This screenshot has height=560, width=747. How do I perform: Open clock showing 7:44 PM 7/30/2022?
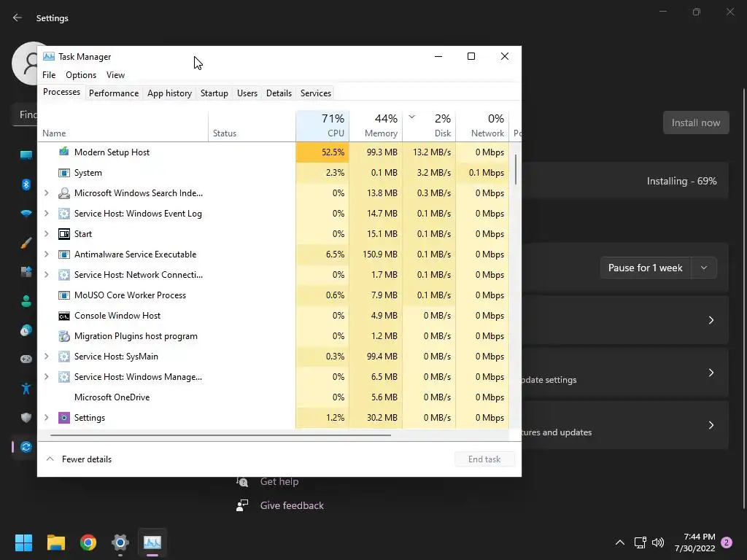[695, 542]
